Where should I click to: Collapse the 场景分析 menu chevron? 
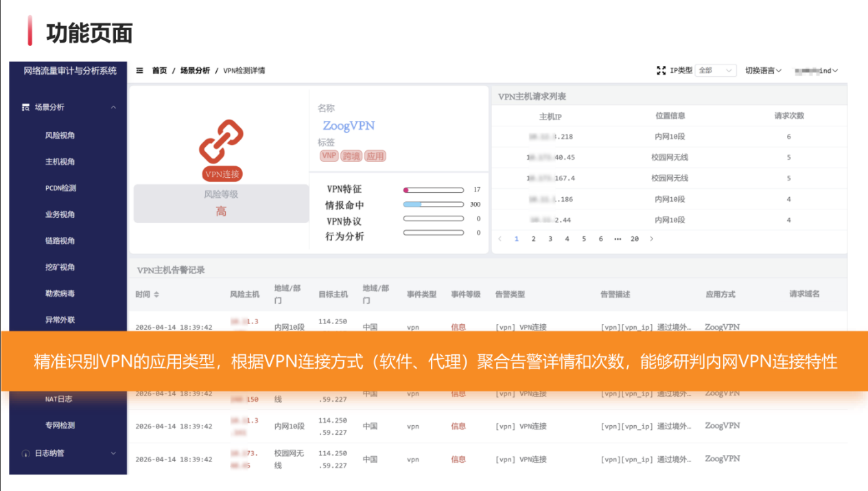[113, 107]
